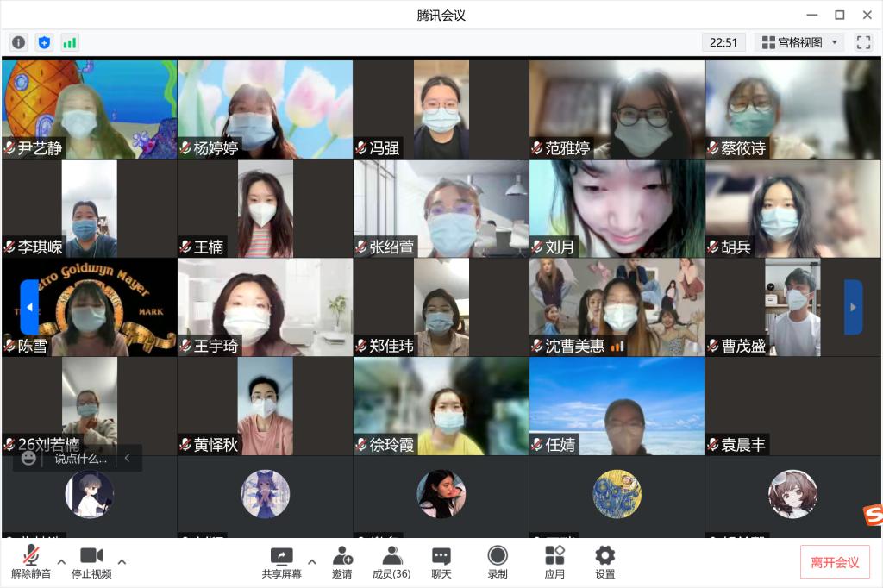Expand audio options arrow beside 解除静音
The width and height of the screenshot is (883, 588).
point(61,562)
